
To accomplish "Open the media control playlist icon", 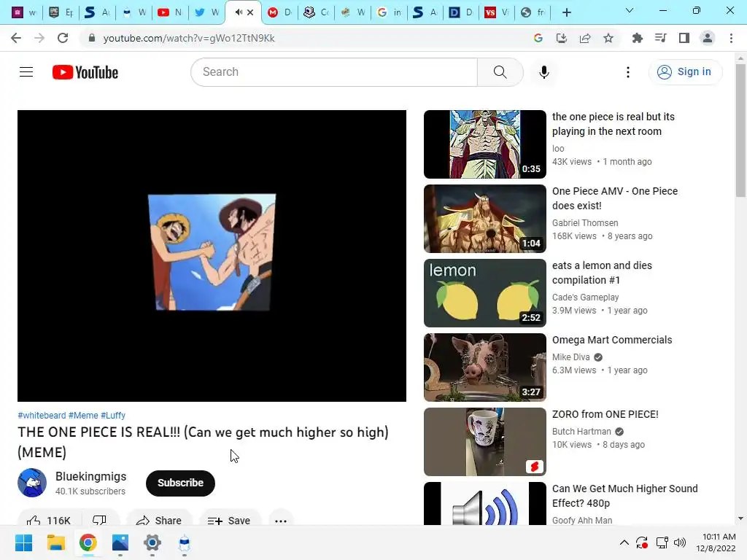I will (661, 38).
